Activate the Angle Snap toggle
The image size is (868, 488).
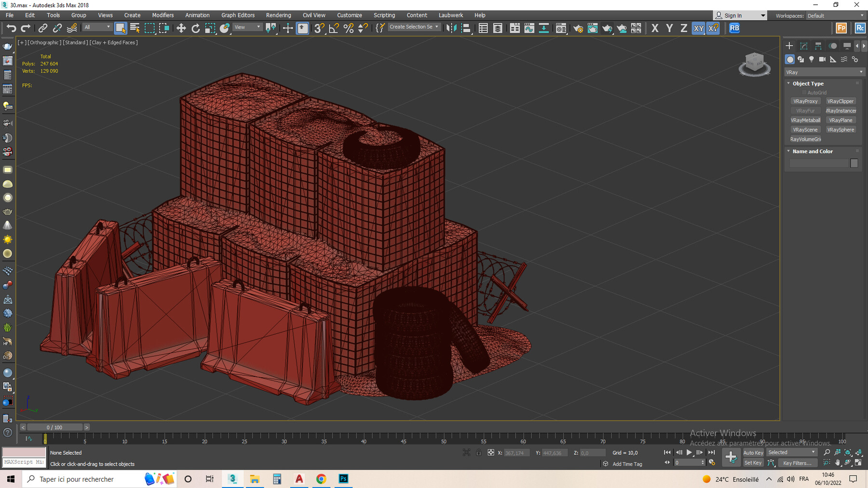pyautogui.click(x=333, y=28)
